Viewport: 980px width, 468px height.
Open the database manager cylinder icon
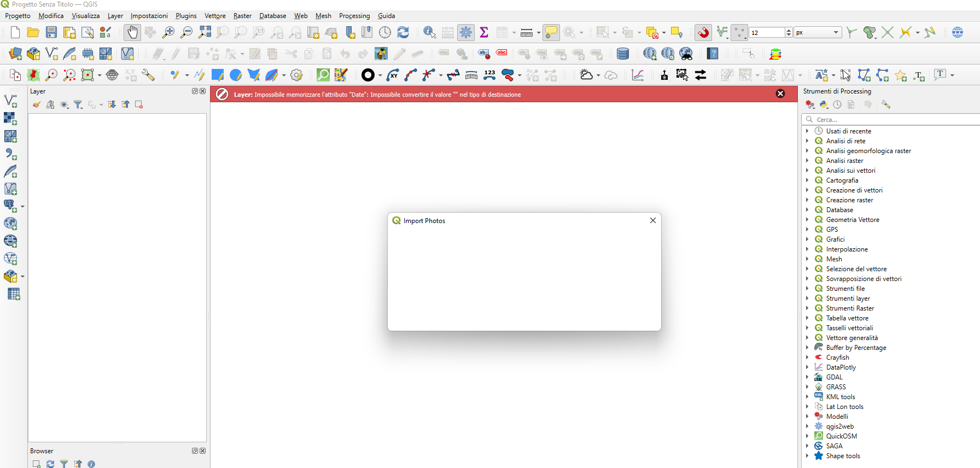[623, 54]
